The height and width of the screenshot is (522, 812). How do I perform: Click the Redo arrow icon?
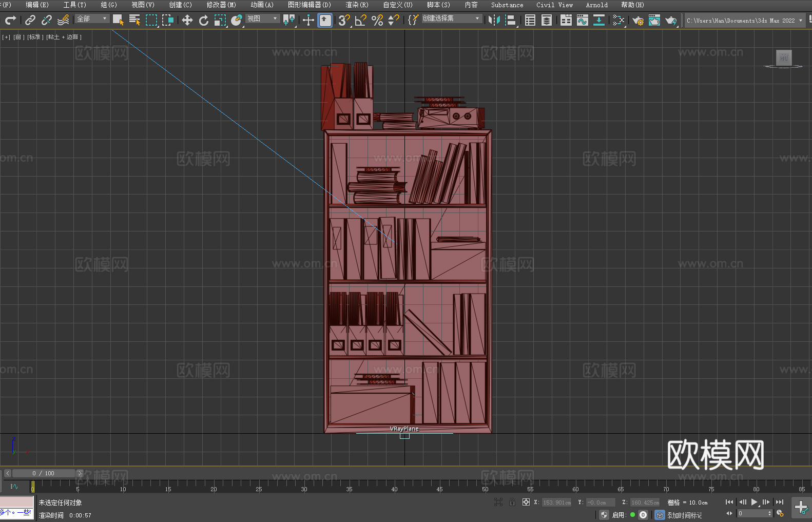[10, 20]
